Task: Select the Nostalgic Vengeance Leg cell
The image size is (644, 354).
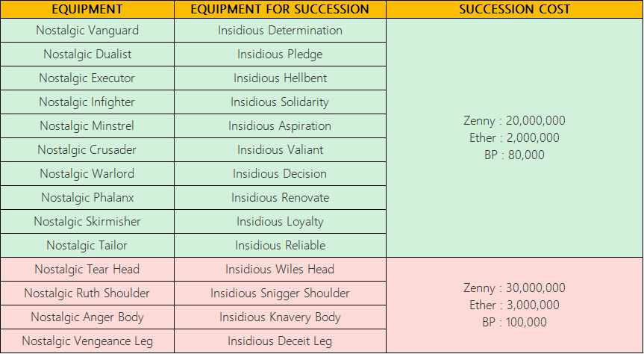Action: point(87,341)
